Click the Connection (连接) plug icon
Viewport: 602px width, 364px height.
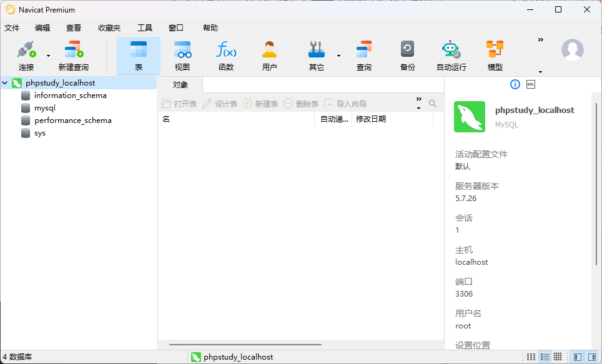tap(26, 49)
